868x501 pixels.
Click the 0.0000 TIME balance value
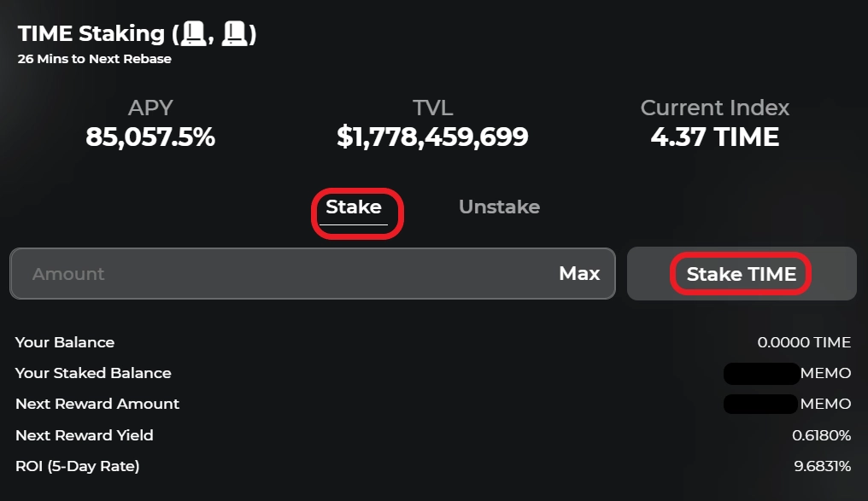tap(804, 342)
